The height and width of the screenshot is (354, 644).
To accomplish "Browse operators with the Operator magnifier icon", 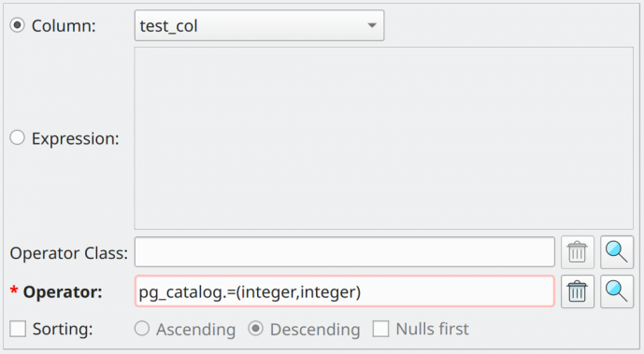I will tap(617, 291).
